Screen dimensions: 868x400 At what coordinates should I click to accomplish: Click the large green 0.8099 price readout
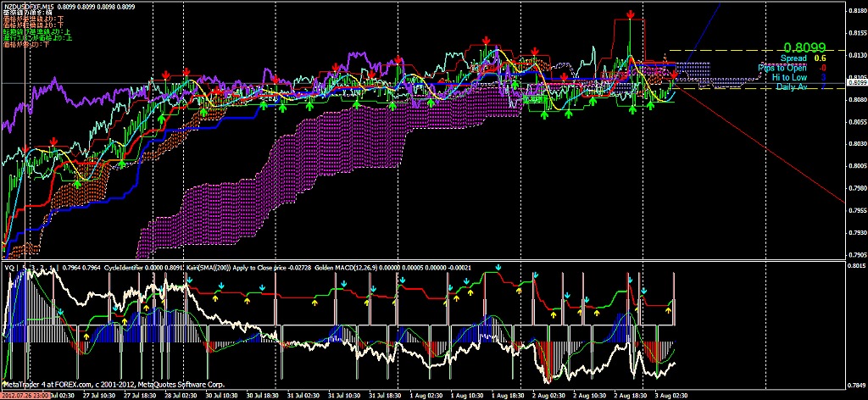(x=804, y=47)
